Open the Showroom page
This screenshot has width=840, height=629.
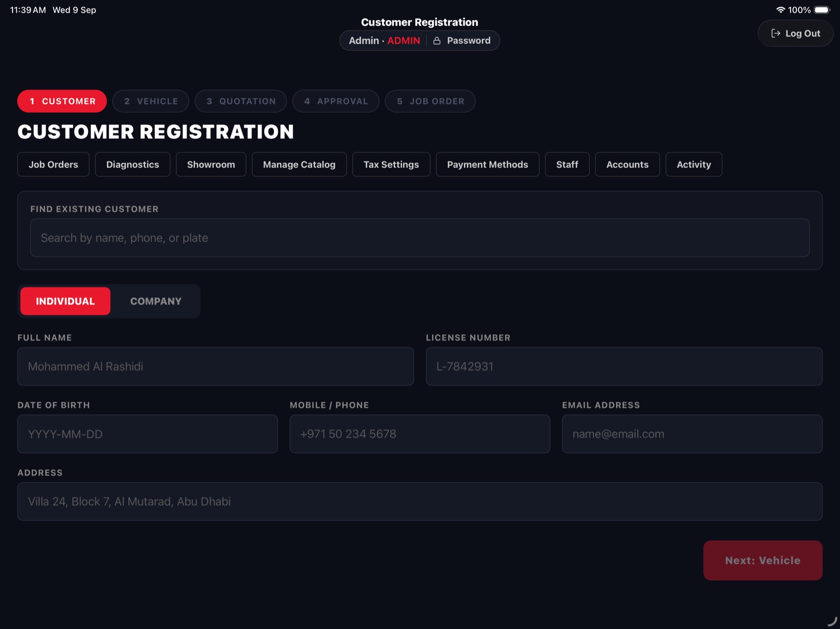click(211, 165)
